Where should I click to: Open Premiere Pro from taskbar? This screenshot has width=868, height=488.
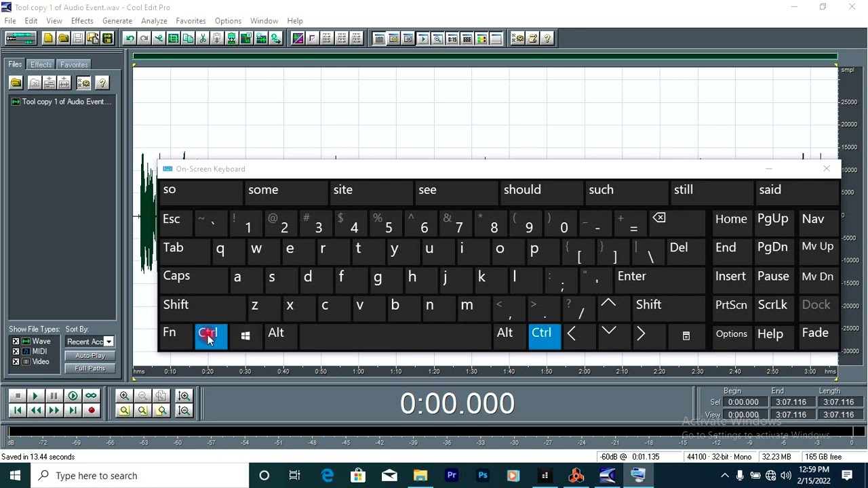pos(452,476)
